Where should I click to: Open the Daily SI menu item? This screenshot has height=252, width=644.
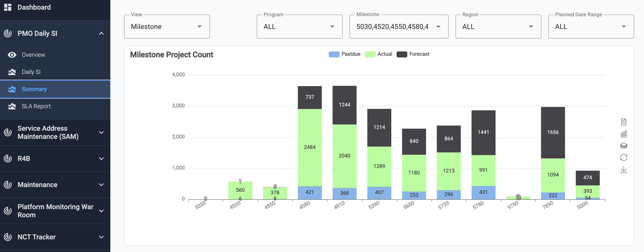(31, 72)
